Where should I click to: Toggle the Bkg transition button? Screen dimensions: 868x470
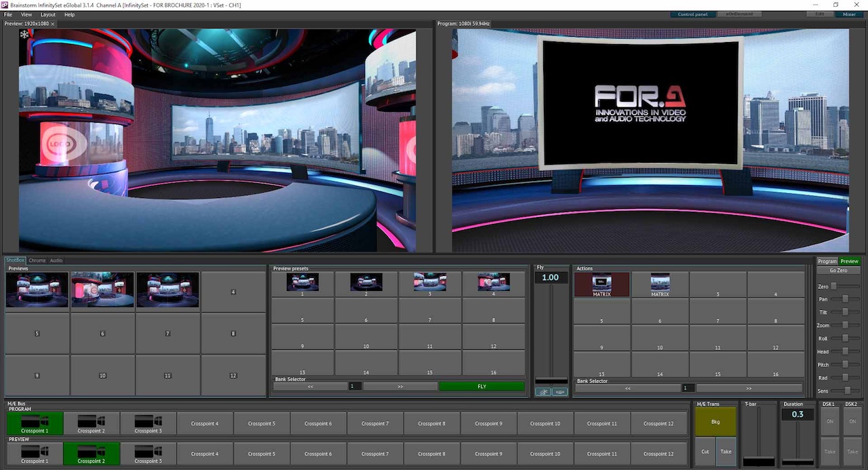715,422
